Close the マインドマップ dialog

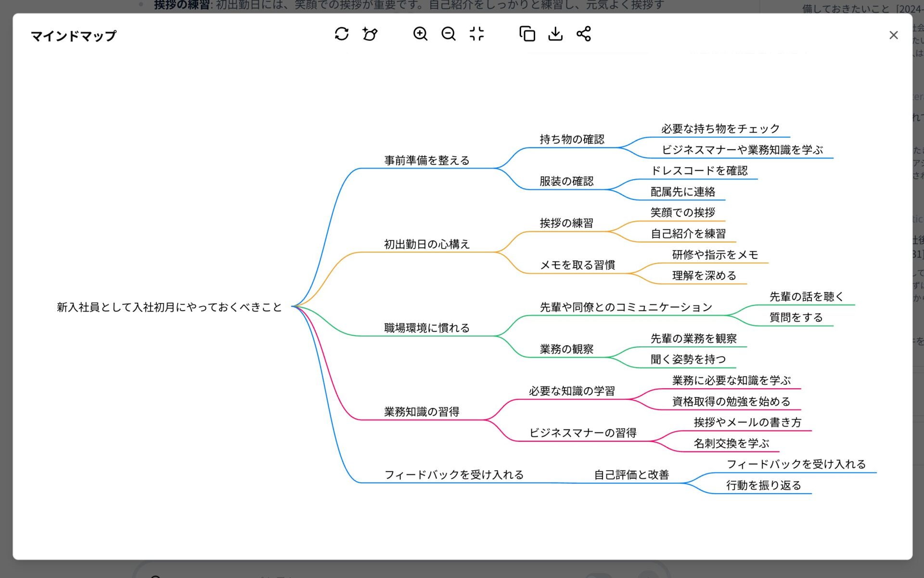point(894,35)
